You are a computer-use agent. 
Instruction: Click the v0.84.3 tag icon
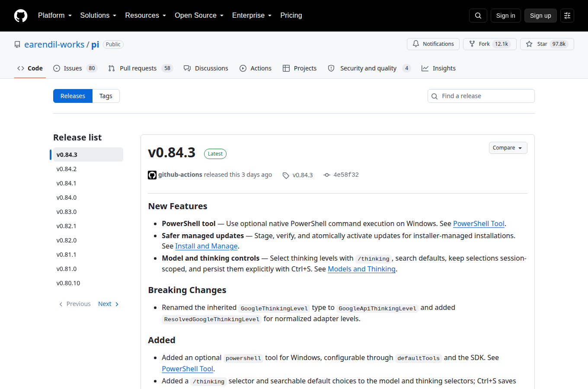286,175
